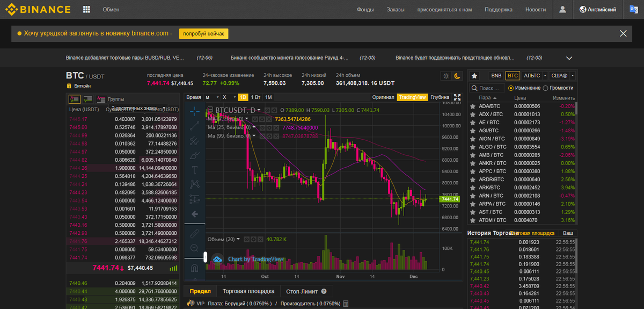Click the back arrow in chart toolbar
The image size is (644, 309).
195,214
